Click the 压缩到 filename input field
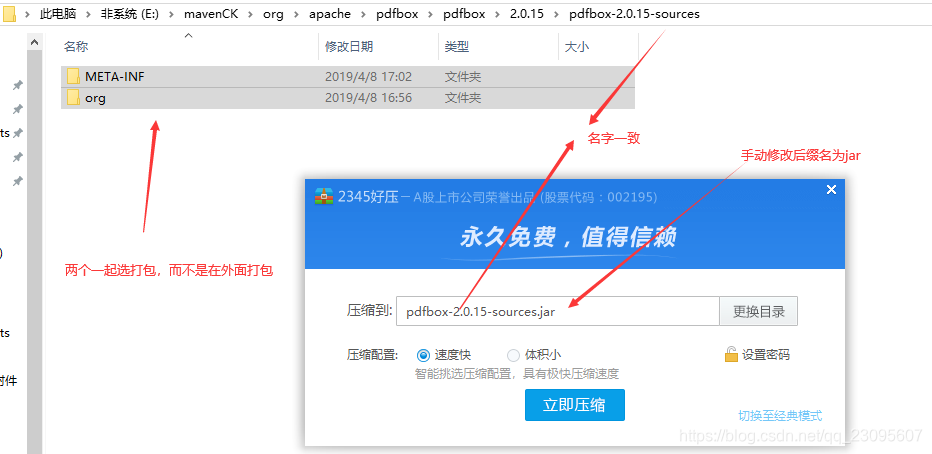932x454 pixels. point(558,311)
